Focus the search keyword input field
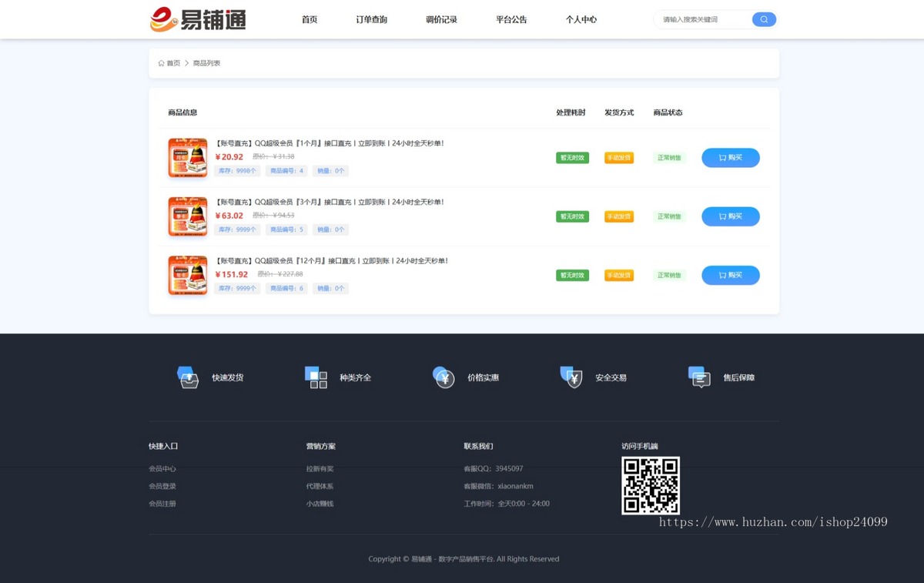Screen dimensions: 924x583 click(x=702, y=19)
